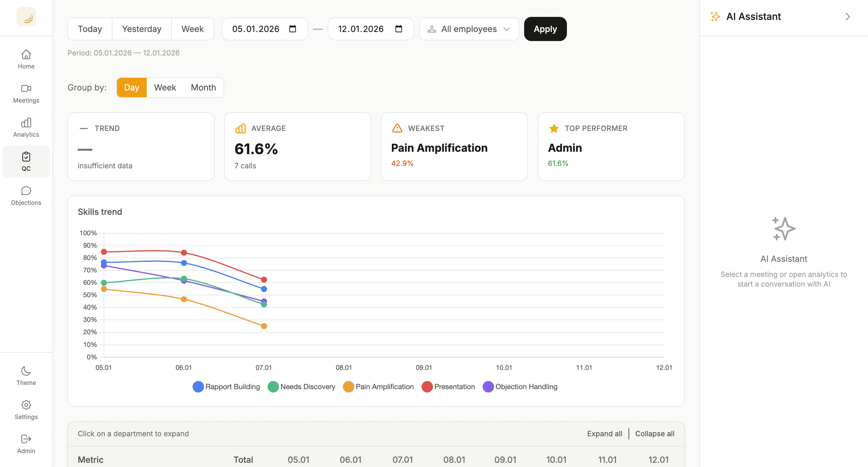Open the All employees dropdown

pos(469,29)
